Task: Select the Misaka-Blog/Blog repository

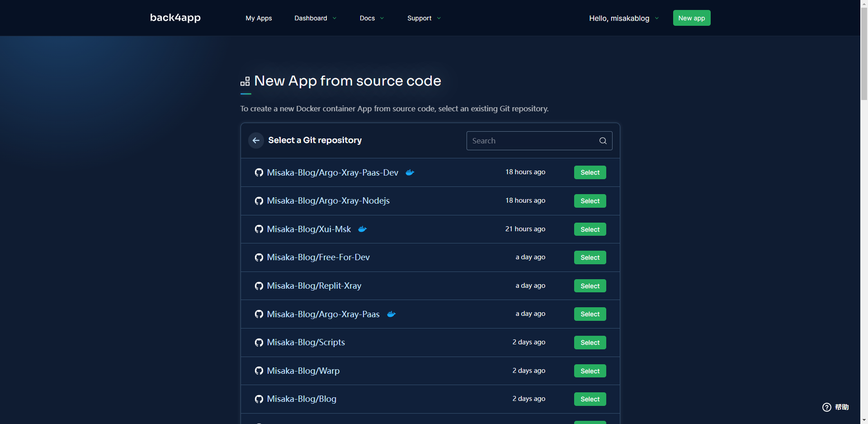Action: pyautogui.click(x=590, y=399)
